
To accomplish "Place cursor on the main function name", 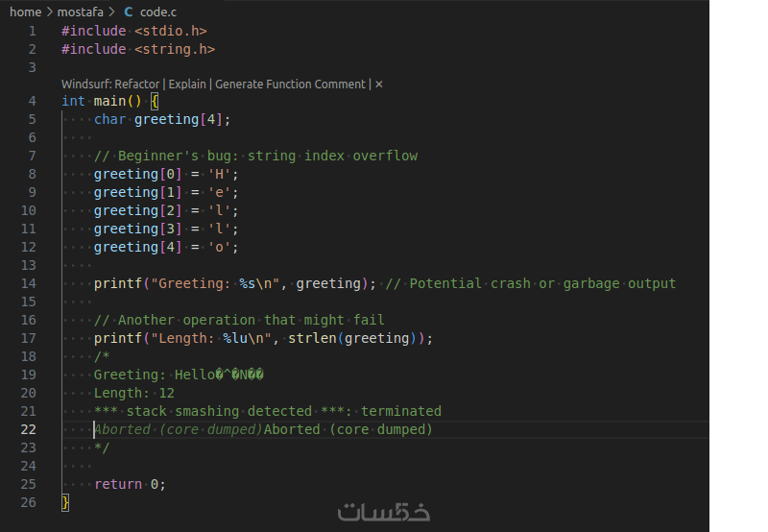I will (109, 101).
